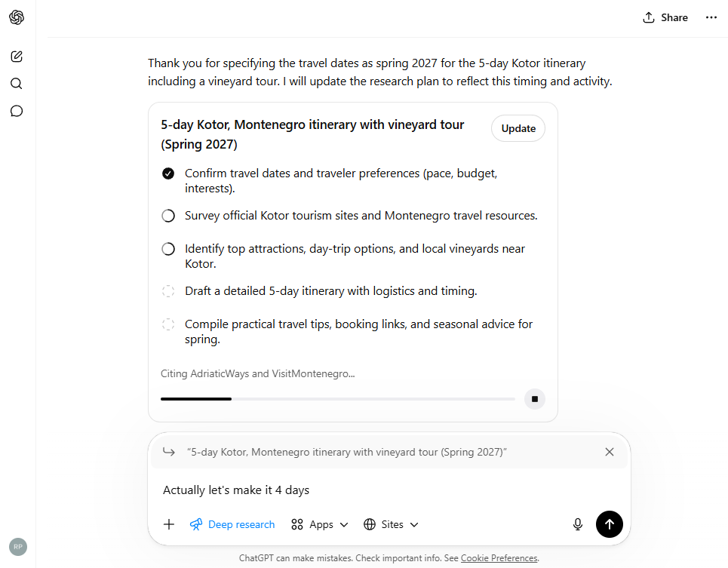Open Cookie Preferences link
Image resolution: width=728 pixels, height=568 pixels.
[499, 558]
